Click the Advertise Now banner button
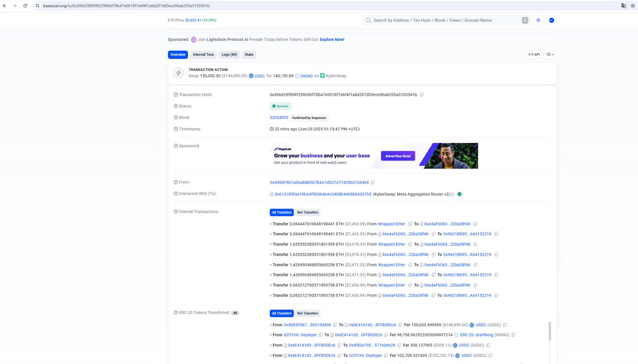This screenshot has width=638, height=364. point(398,156)
